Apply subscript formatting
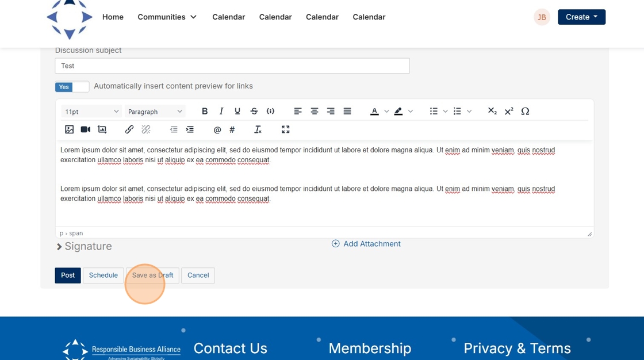 point(492,112)
